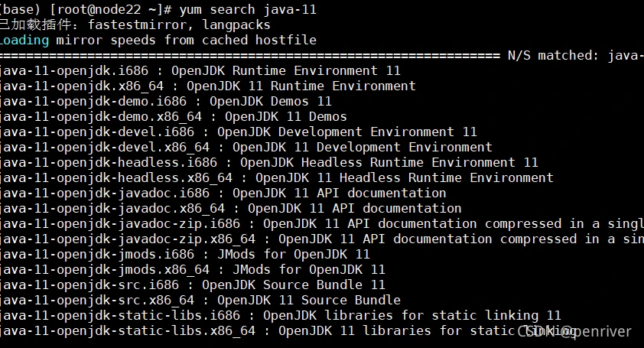Click java-11-openjdk-devel.x86_64 package entry
This screenshot has width=644, height=348.
pyautogui.click(x=105, y=147)
